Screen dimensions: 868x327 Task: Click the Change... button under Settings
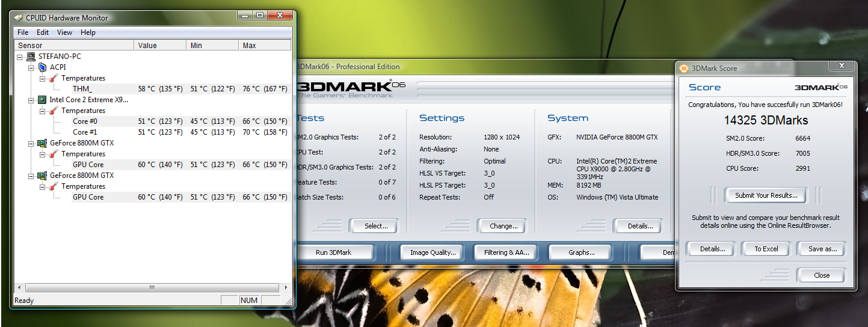point(503,226)
